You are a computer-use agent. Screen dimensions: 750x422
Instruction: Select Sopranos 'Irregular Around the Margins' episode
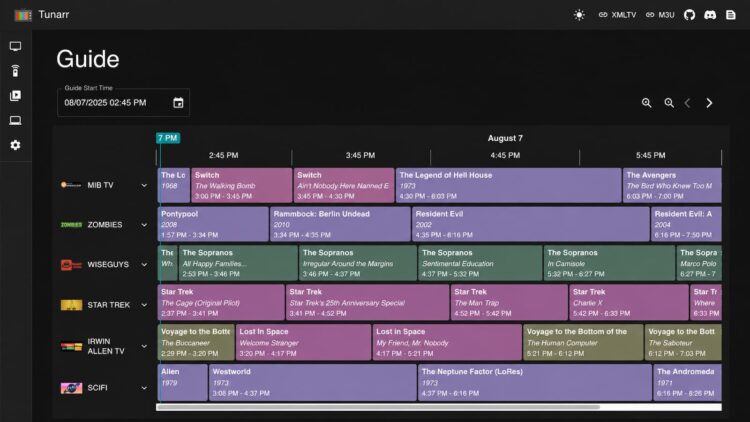(x=358, y=263)
